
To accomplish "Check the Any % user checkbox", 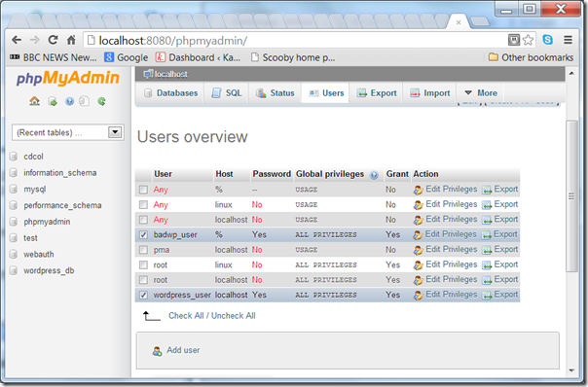I will pyautogui.click(x=143, y=190).
